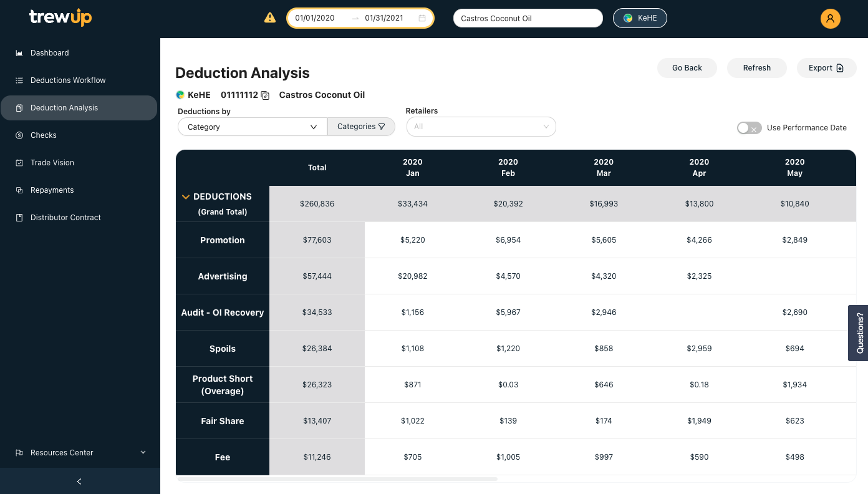Open the Retailers dropdown
The width and height of the screenshot is (868, 494).
[x=481, y=127]
